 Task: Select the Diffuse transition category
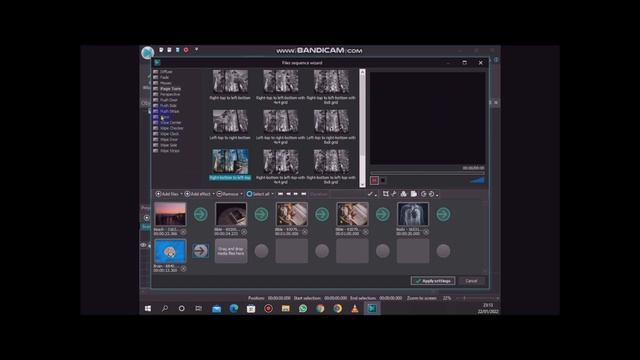(x=163, y=71)
